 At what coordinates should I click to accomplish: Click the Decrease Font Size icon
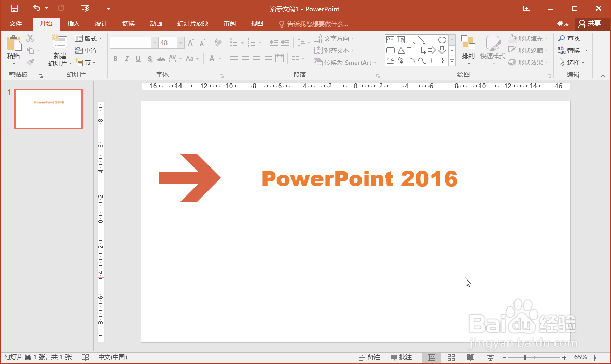coord(202,43)
